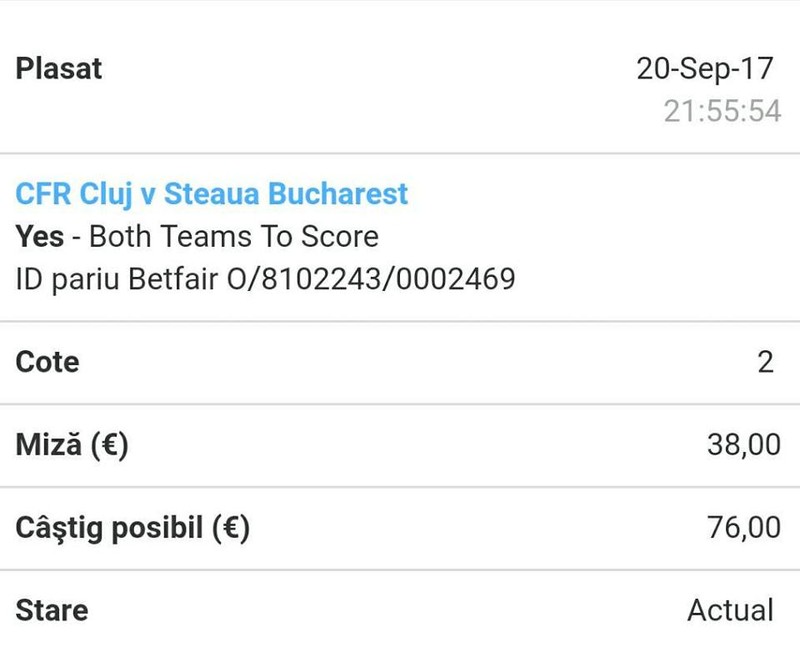
Task: Click the odds value 2
Action: 765,362
